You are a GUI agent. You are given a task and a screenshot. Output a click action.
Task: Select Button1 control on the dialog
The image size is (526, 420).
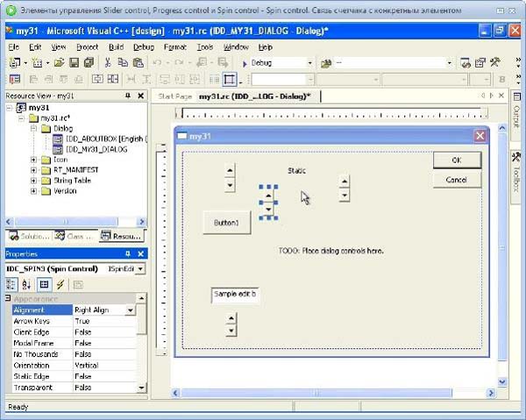[226, 224]
